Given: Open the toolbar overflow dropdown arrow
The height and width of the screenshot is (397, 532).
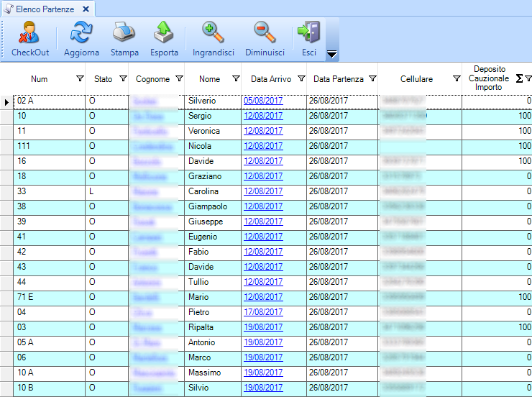Looking at the screenshot, I should (x=331, y=54).
